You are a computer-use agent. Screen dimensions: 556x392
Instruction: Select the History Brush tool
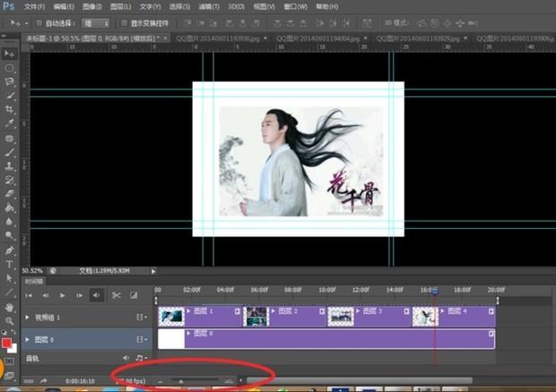point(10,180)
